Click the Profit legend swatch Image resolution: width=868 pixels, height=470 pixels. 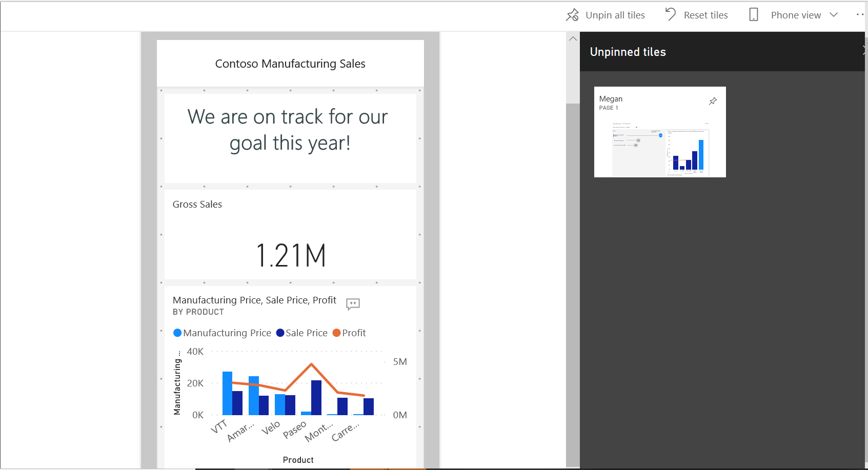point(337,333)
